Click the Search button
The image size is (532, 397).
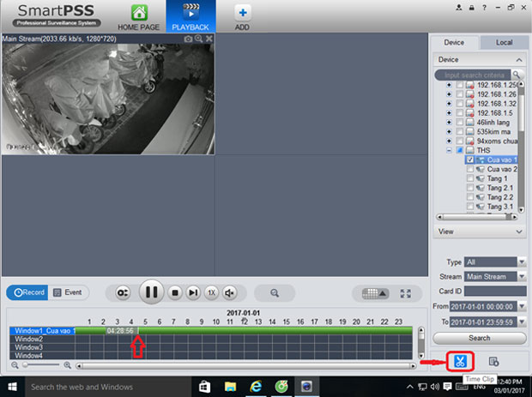(479, 338)
